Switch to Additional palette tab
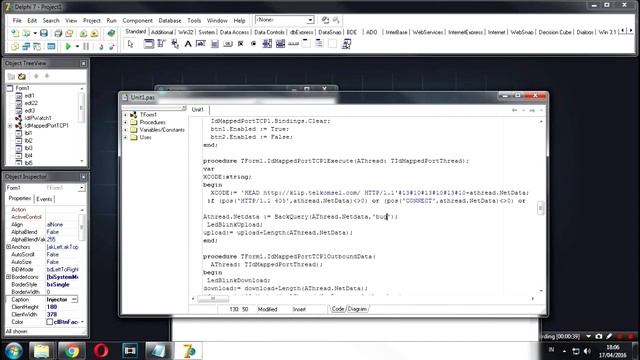Image resolution: width=640 pixels, height=360 pixels. point(162,32)
